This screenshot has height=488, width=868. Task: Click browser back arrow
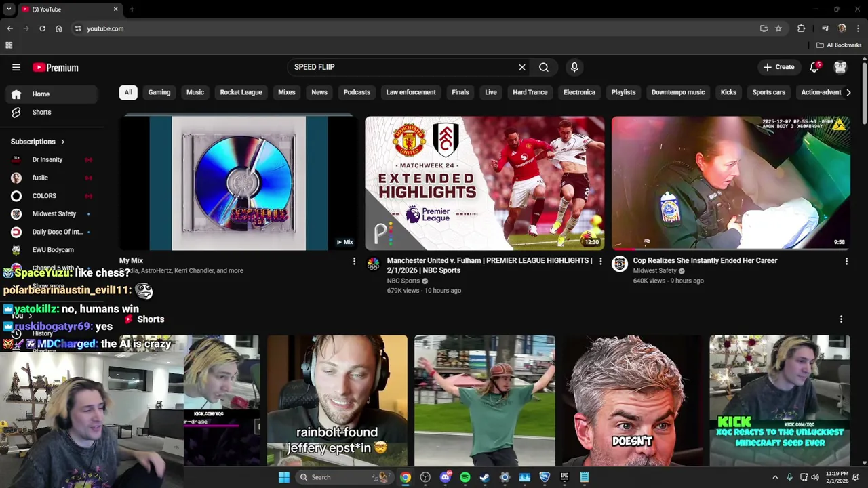click(9, 28)
